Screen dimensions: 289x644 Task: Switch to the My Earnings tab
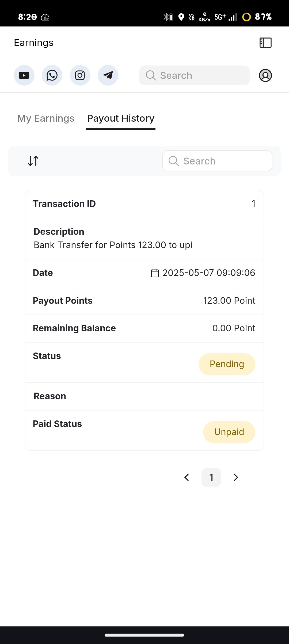[x=46, y=118]
